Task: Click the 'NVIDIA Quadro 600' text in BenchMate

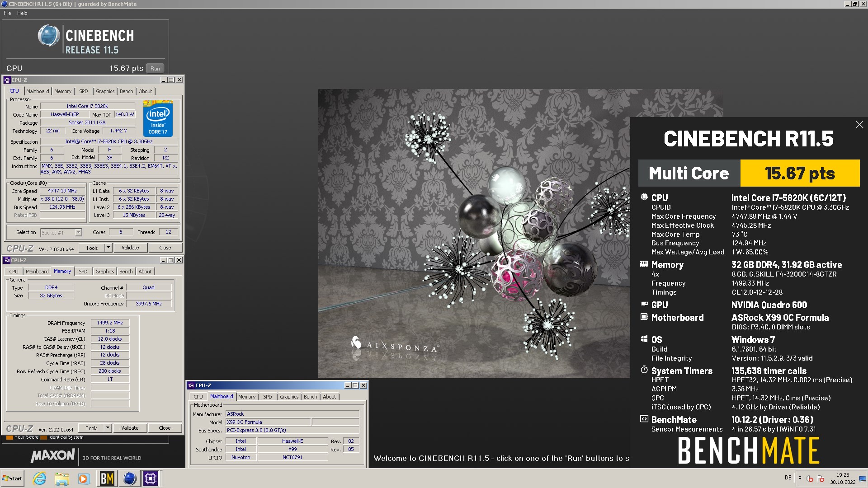Action: click(x=769, y=305)
